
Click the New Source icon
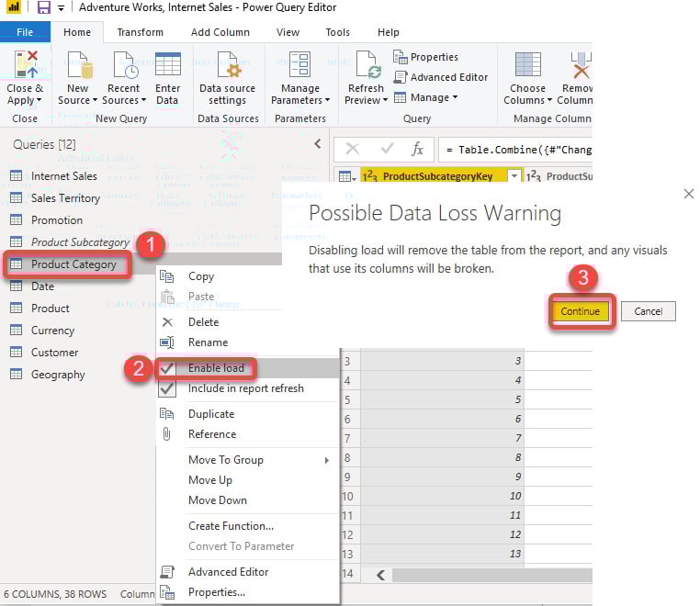[79, 64]
